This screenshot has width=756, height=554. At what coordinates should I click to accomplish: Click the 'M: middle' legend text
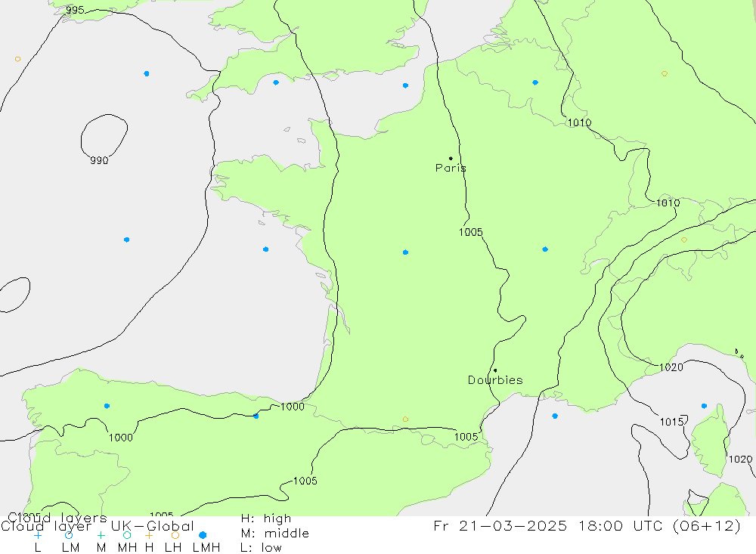coord(275,534)
